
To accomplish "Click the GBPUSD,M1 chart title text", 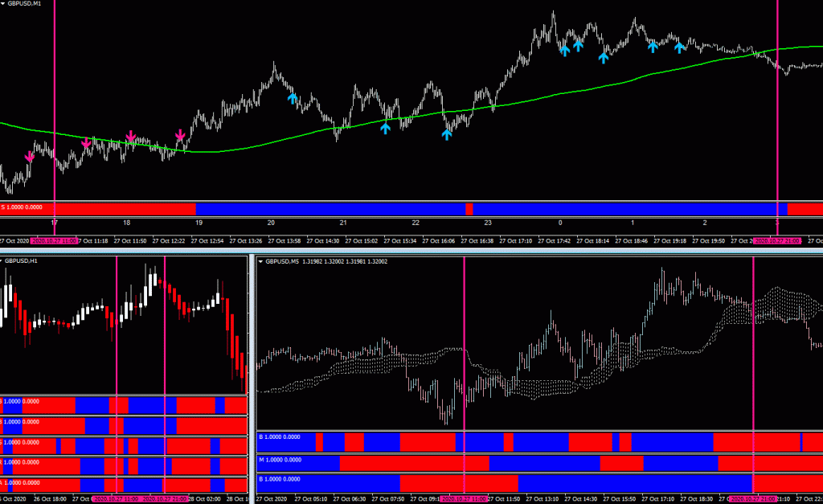I will point(24,4).
